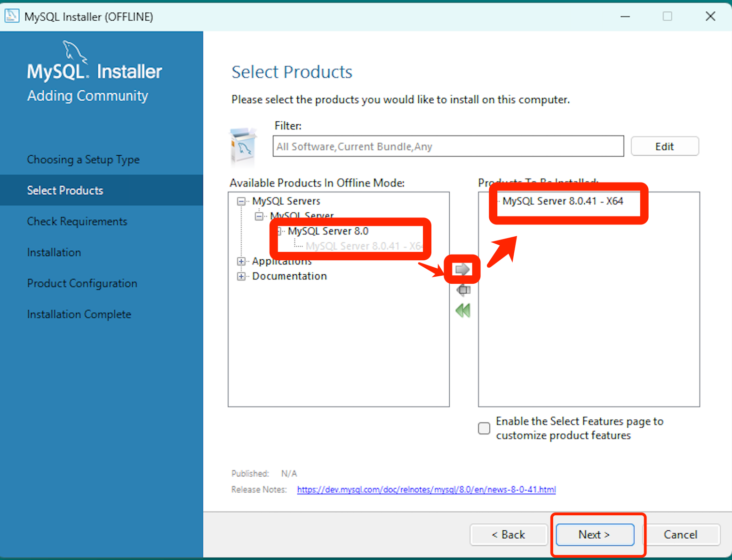The width and height of the screenshot is (732, 560).
Task: Open the Select Products step
Action: click(x=102, y=190)
